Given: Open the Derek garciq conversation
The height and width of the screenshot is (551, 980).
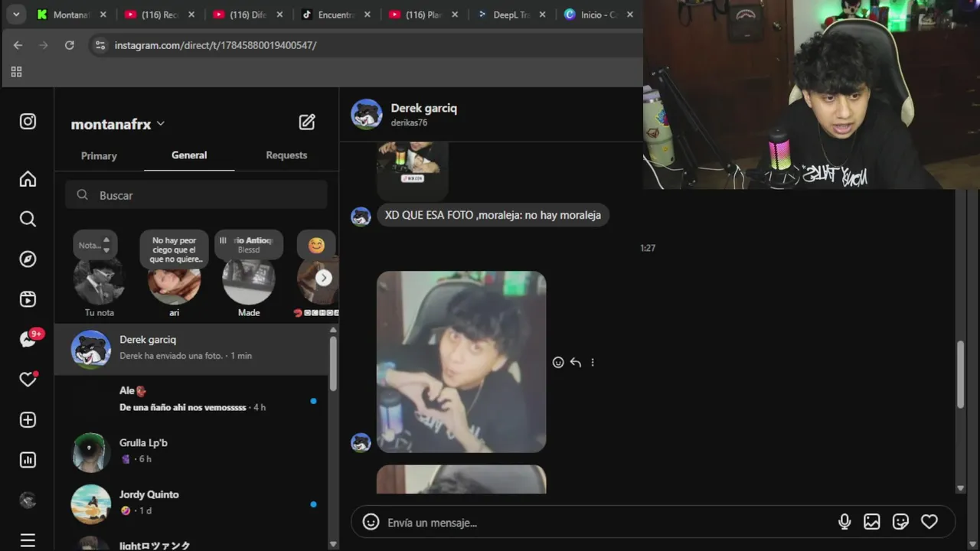Looking at the screenshot, I should 191,349.
